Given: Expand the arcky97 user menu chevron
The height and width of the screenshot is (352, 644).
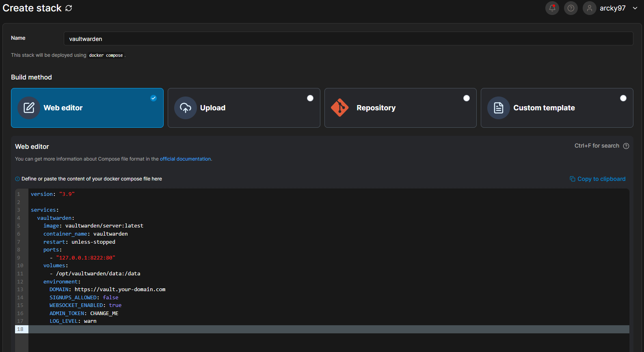Looking at the screenshot, I should point(635,8).
